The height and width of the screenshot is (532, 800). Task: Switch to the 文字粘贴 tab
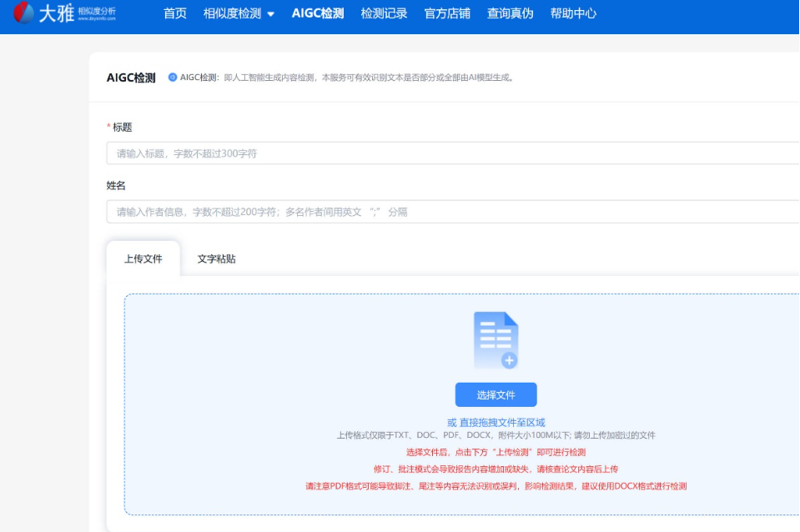[216, 258]
